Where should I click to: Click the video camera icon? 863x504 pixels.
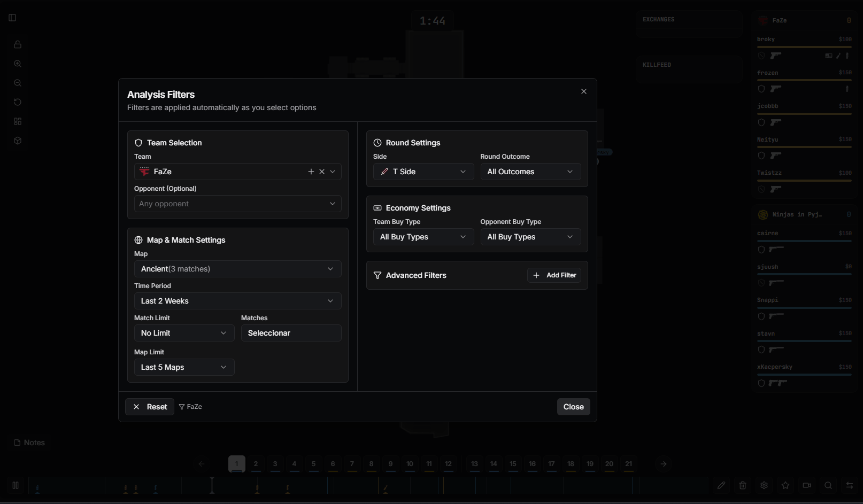coord(807,485)
